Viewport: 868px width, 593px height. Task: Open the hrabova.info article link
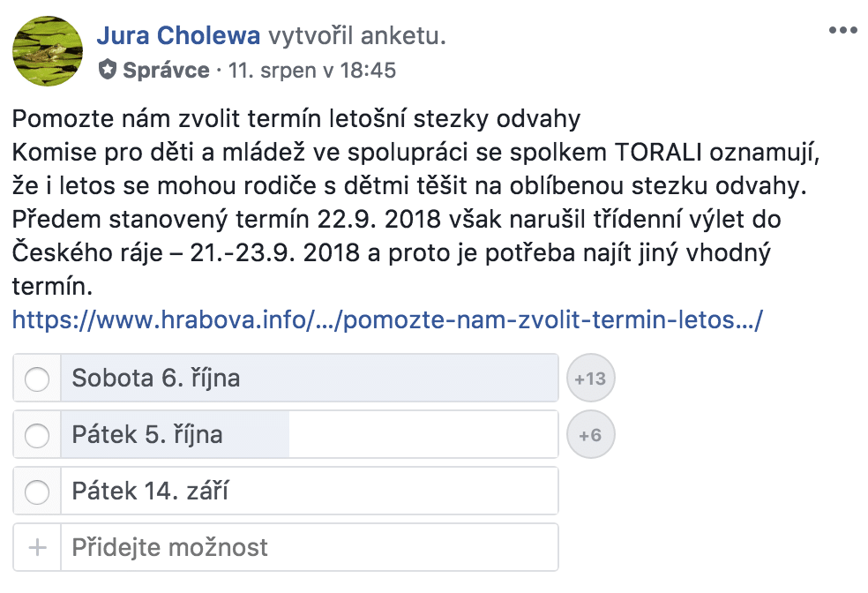(387, 319)
